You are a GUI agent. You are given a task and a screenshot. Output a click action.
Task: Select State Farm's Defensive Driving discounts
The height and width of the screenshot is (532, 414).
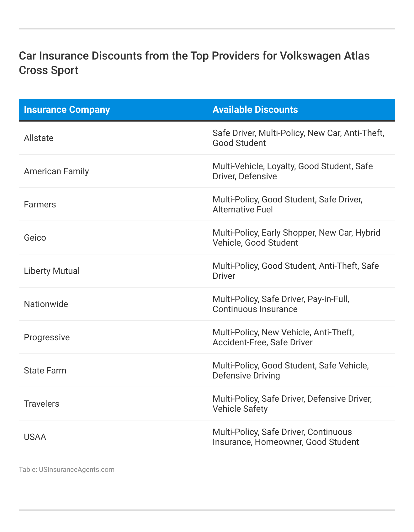290,371
